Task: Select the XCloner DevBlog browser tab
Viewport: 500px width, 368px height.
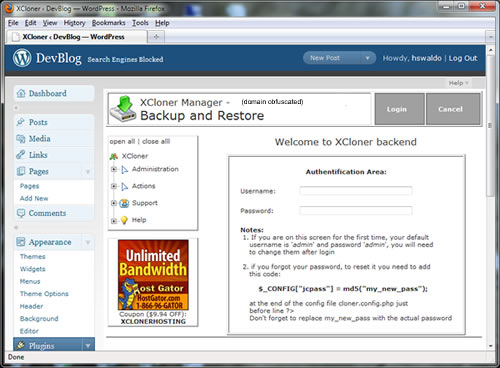Action: 77,37
